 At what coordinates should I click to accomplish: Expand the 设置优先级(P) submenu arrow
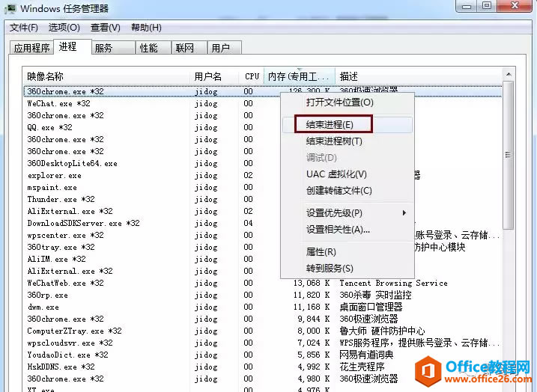[404, 212]
